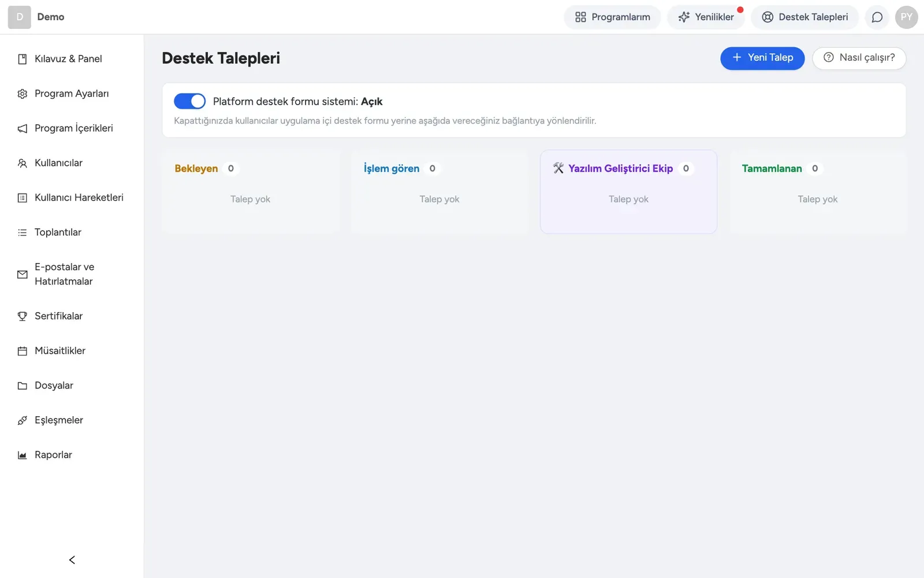The width and height of the screenshot is (924, 578).
Task: Click the Sertifikalar trophy icon
Action: point(23,316)
